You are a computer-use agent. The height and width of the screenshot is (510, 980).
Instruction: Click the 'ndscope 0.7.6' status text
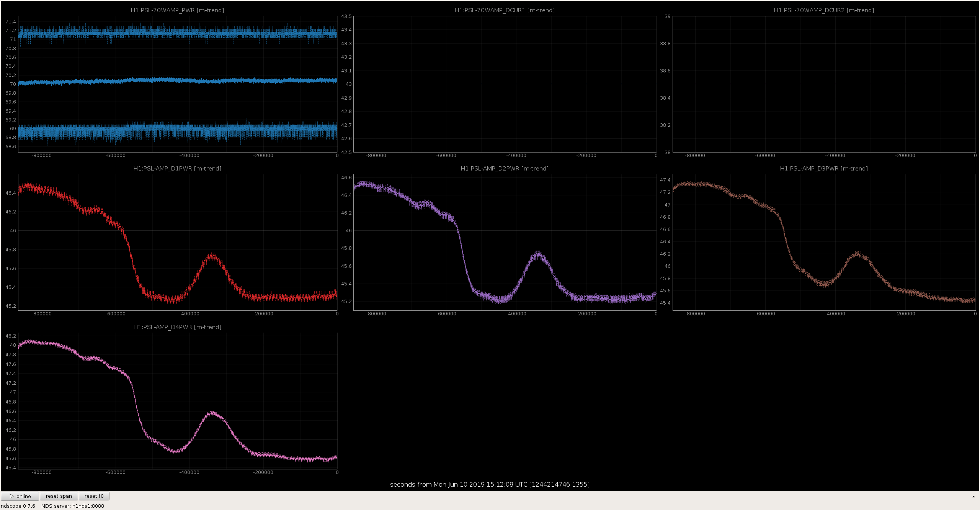coord(18,506)
